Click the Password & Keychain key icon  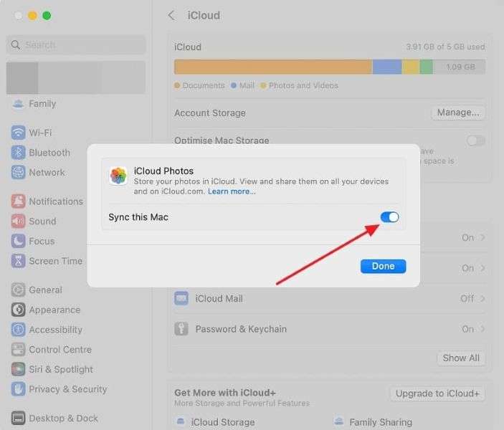(x=181, y=329)
